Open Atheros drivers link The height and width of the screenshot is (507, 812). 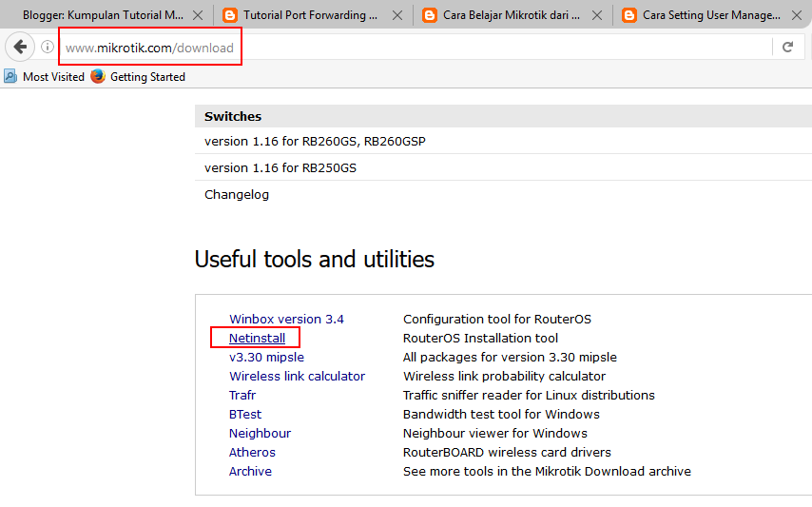252,452
